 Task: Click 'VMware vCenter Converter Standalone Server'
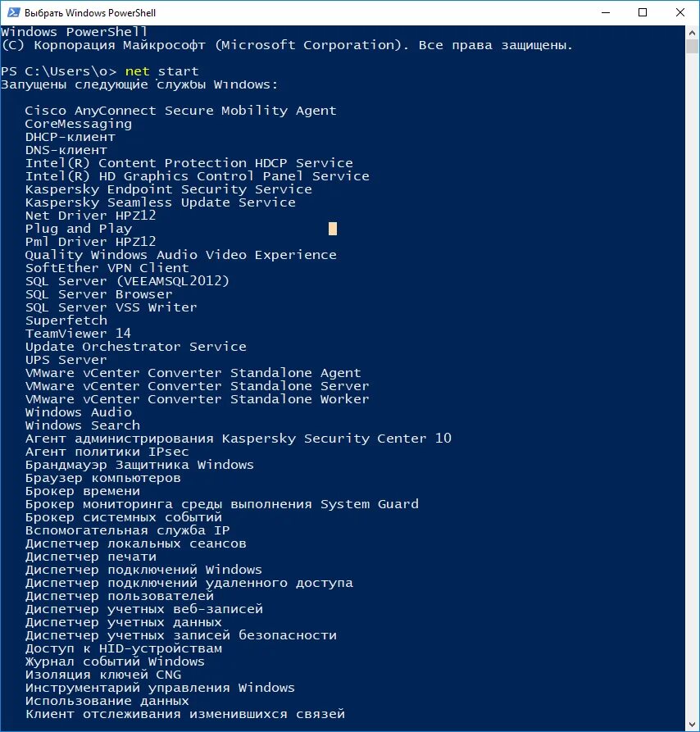point(198,386)
